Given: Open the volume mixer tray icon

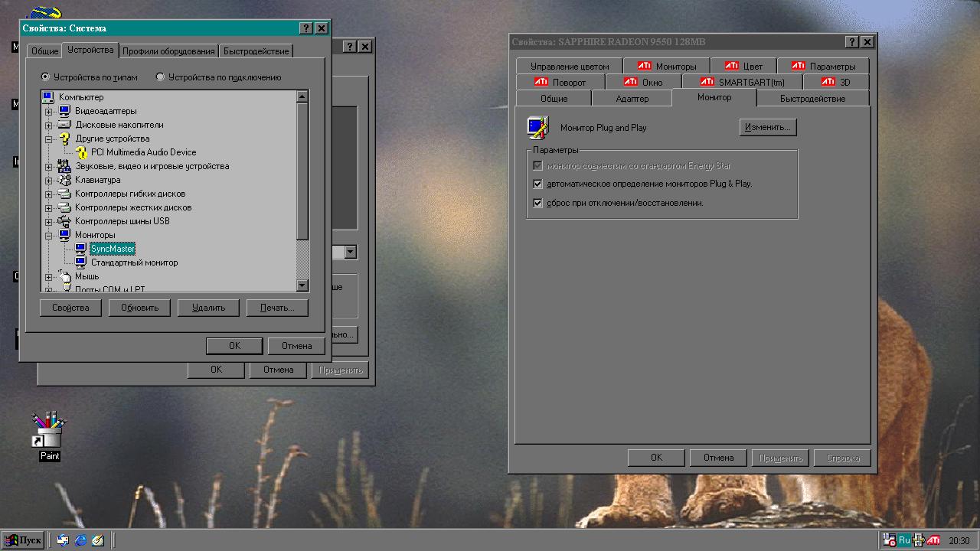Looking at the screenshot, I should [x=919, y=540].
